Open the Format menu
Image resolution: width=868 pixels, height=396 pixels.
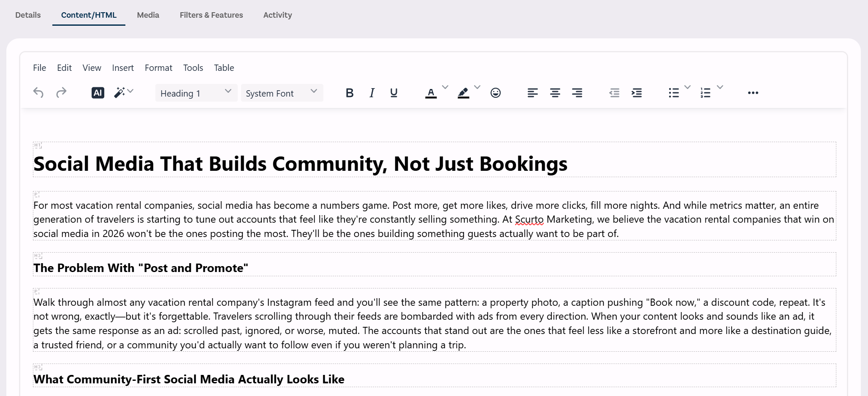(x=159, y=68)
